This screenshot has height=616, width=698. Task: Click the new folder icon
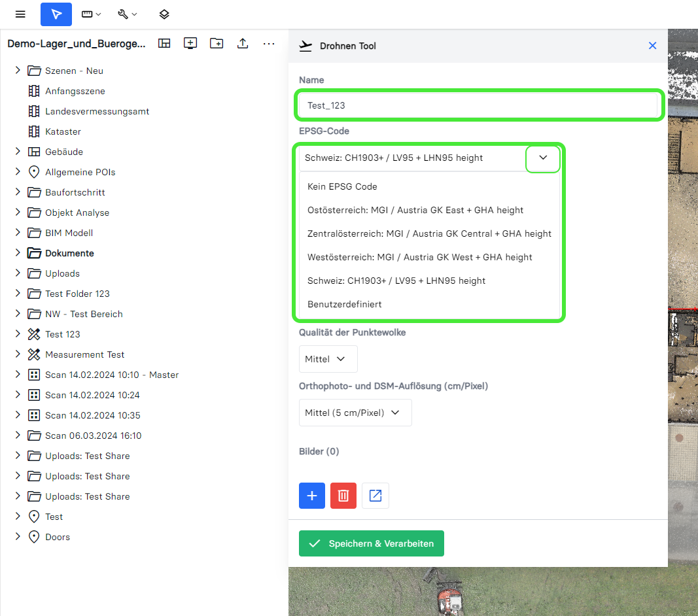[x=217, y=43]
